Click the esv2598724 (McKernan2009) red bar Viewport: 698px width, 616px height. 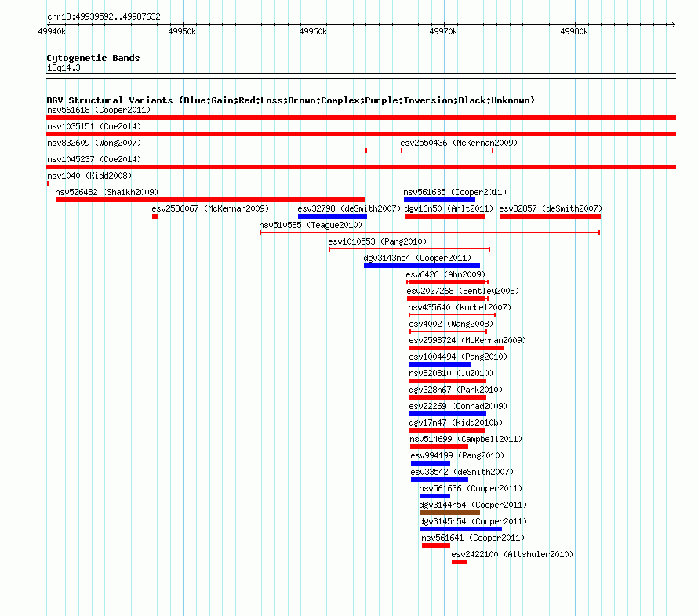pos(456,348)
